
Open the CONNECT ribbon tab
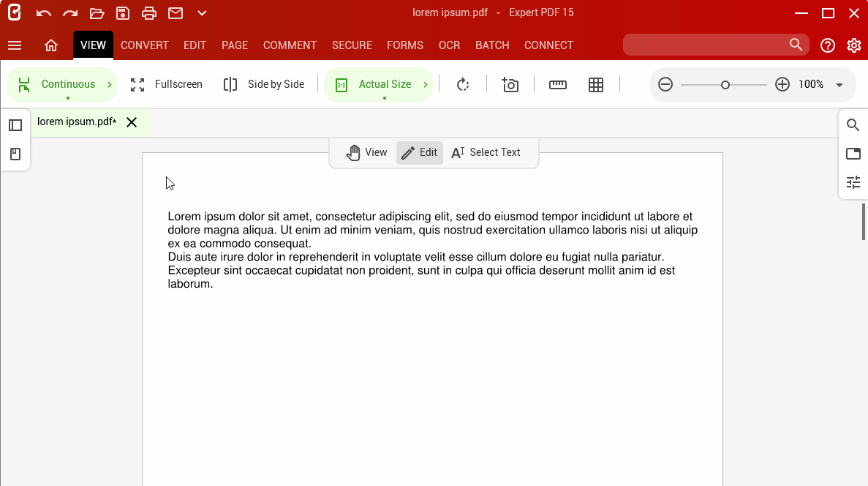tap(548, 45)
